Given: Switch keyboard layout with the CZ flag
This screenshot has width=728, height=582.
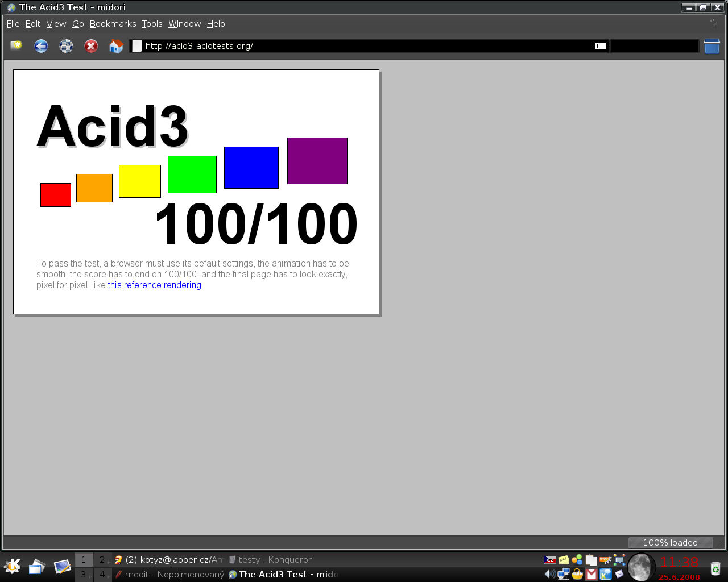Looking at the screenshot, I should 550,560.
